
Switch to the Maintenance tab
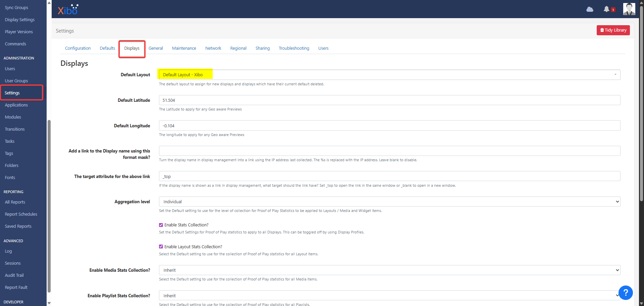click(x=184, y=48)
